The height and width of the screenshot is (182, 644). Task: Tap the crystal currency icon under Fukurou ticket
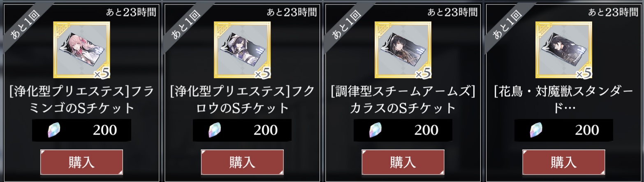coord(211,130)
